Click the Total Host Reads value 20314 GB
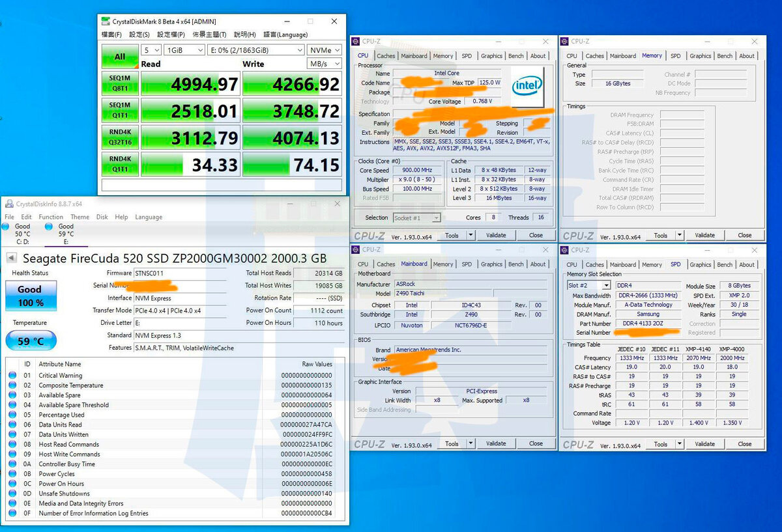This screenshot has height=532, width=782. point(319,273)
